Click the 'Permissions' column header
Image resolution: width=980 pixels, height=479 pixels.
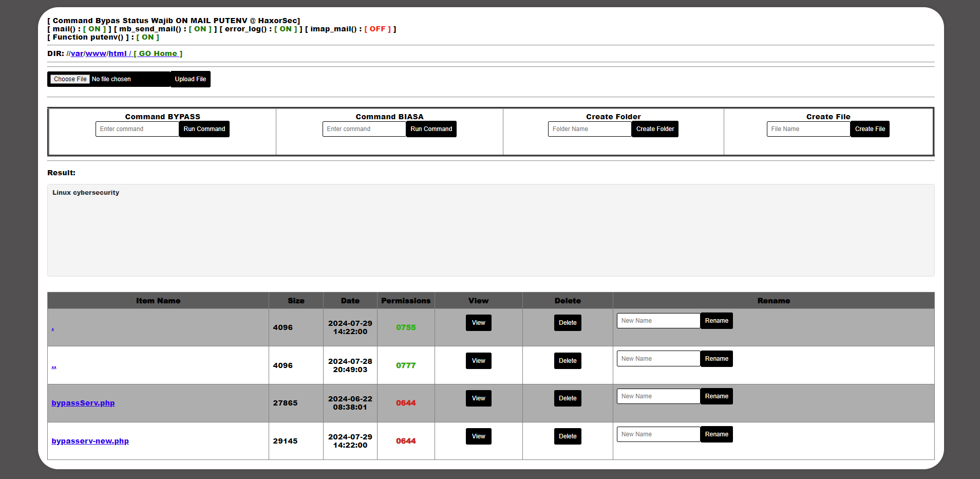[406, 301]
